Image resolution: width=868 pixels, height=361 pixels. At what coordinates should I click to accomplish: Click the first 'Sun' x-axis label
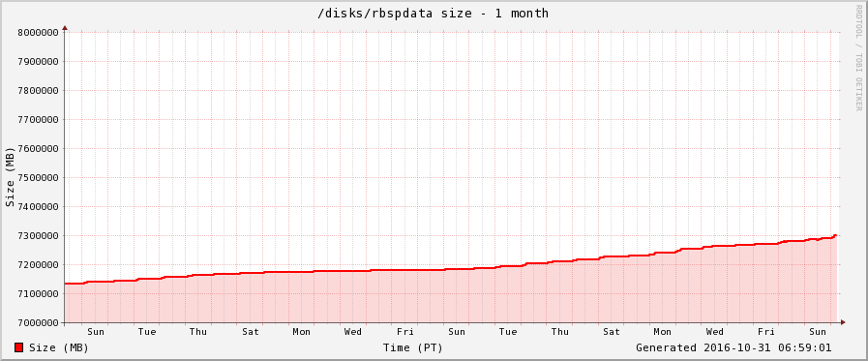(x=95, y=332)
